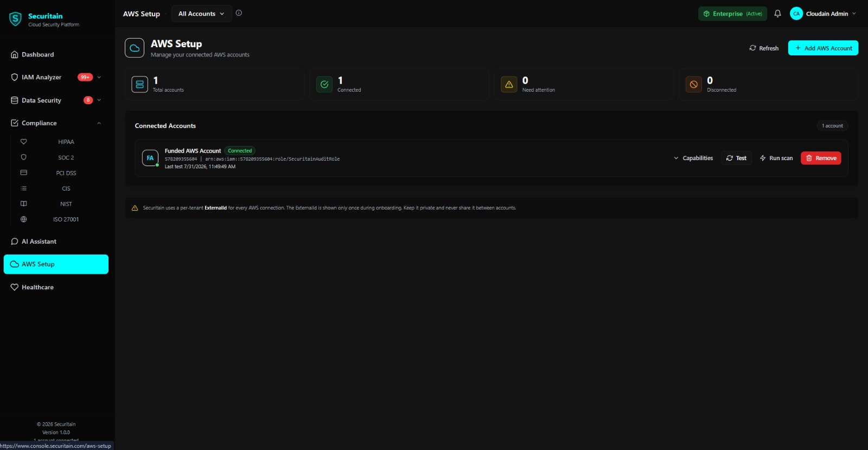Click the Disconnected stat icon

tap(694, 84)
